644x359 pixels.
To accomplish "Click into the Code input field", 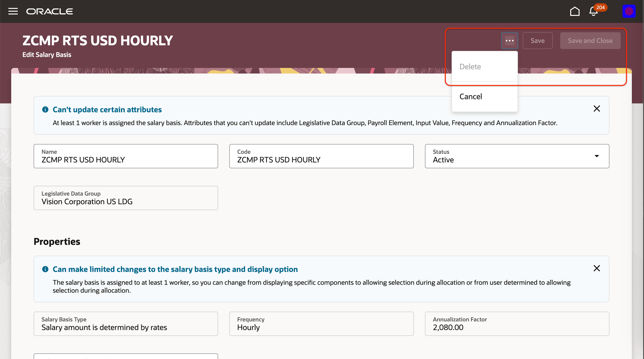I will pos(321,159).
